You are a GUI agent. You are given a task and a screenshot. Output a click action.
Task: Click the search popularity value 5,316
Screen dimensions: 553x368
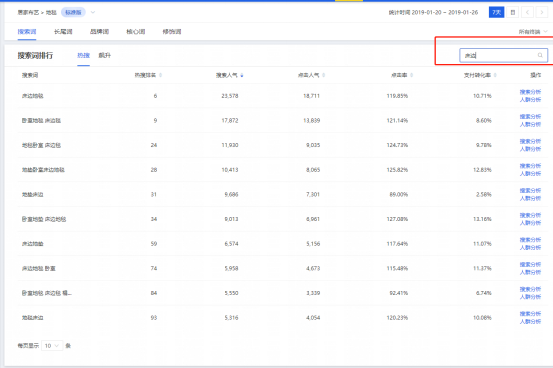[x=231, y=318]
